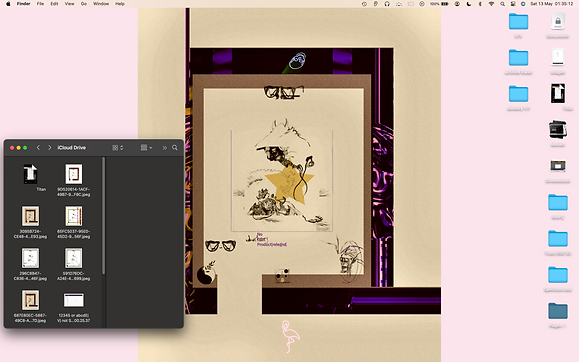
Task: Open the Wi-Fi menu bar icon
Action: click(x=491, y=4)
